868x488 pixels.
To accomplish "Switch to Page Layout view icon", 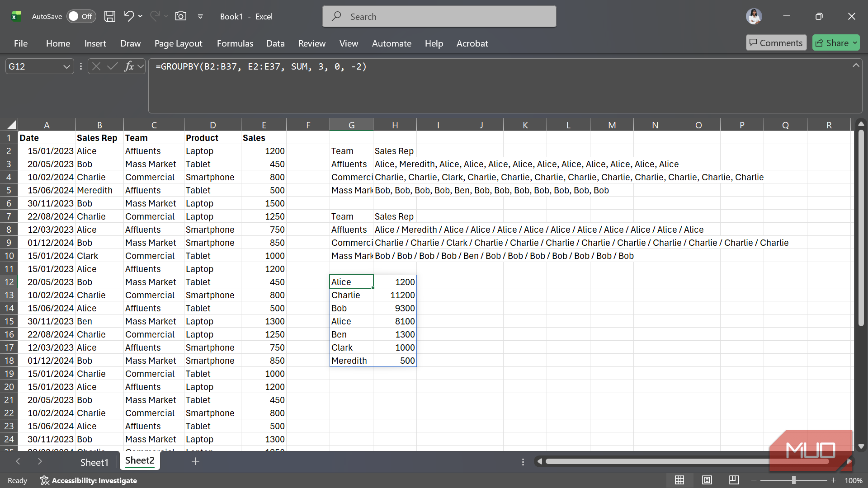I will (707, 480).
